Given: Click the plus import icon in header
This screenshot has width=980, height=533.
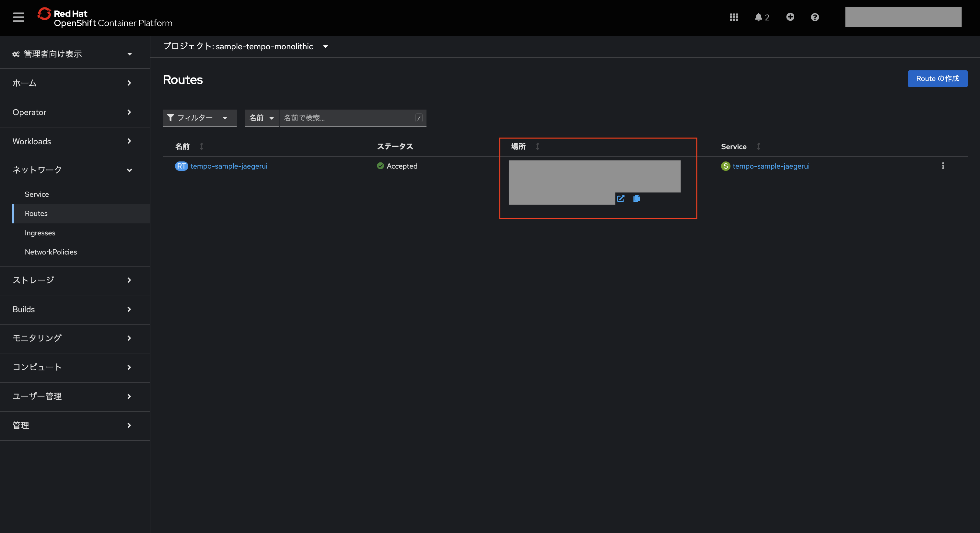Looking at the screenshot, I should [x=790, y=17].
